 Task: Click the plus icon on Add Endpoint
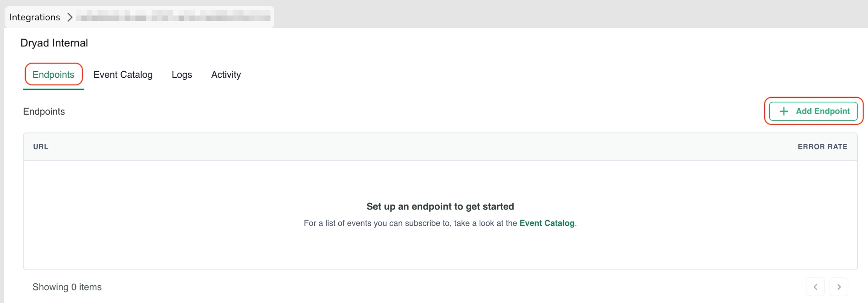(784, 111)
